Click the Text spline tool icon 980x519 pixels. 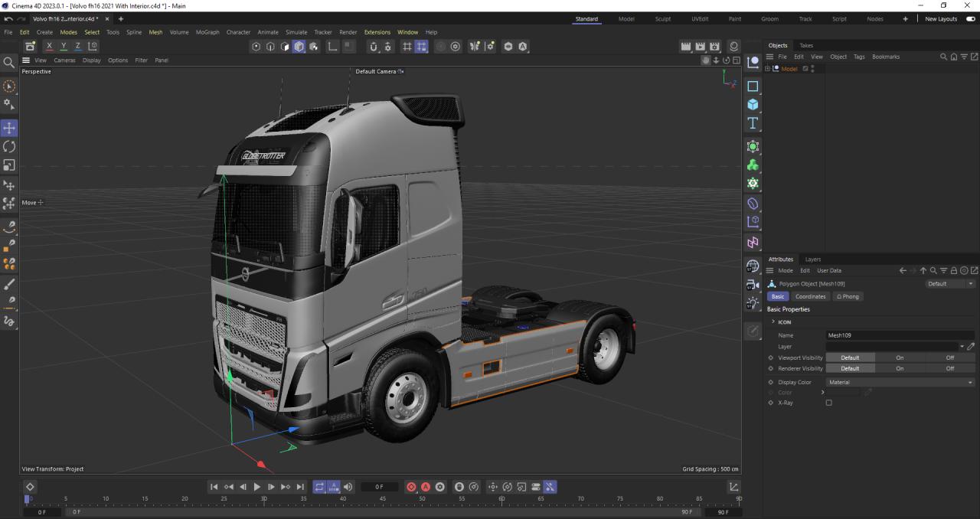pyautogui.click(x=753, y=123)
